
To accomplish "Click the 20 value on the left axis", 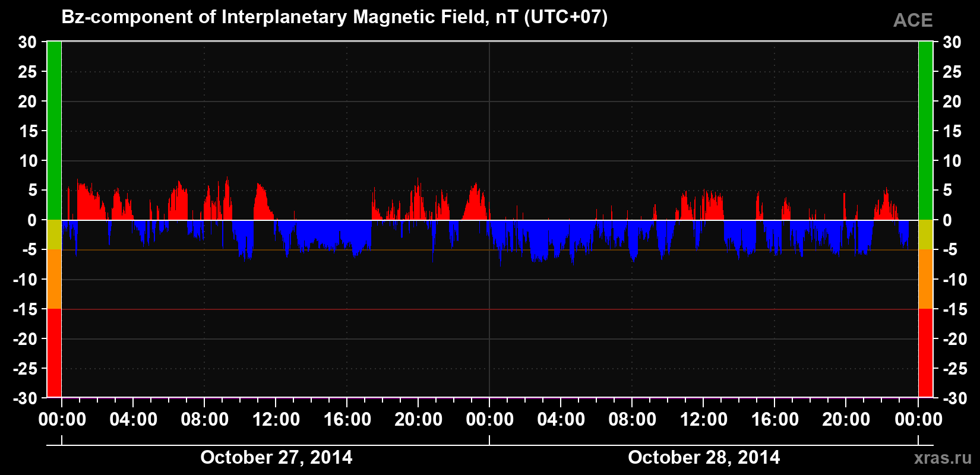I will coord(27,102).
